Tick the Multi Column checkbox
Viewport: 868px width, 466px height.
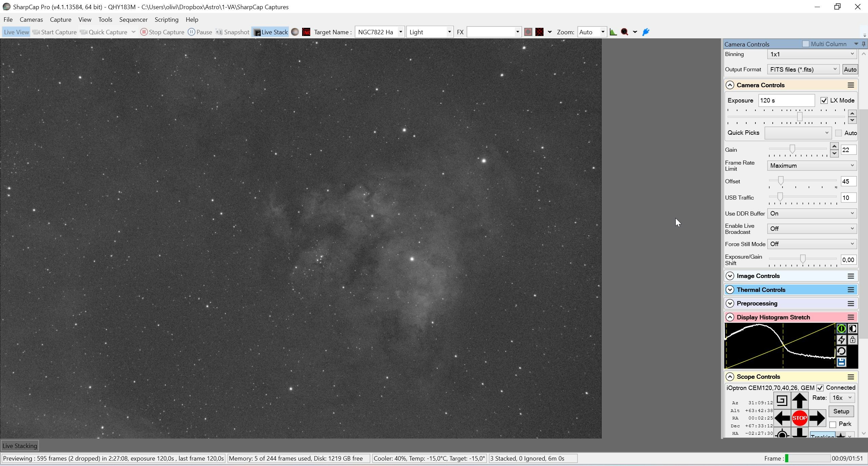point(806,44)
